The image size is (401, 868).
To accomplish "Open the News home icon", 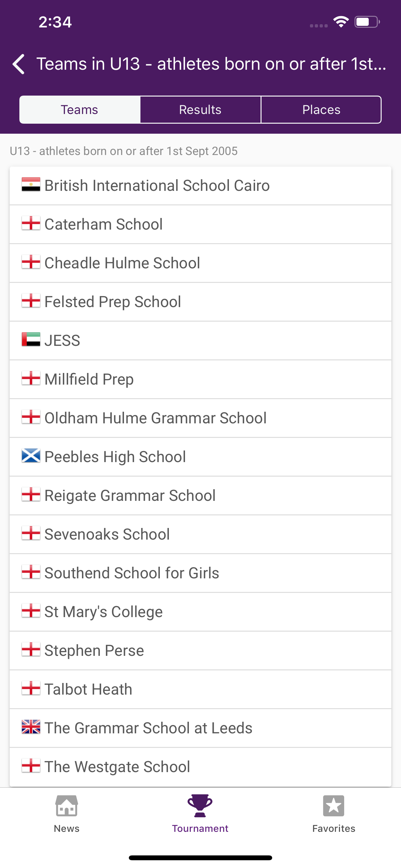I will coord(67,806).
